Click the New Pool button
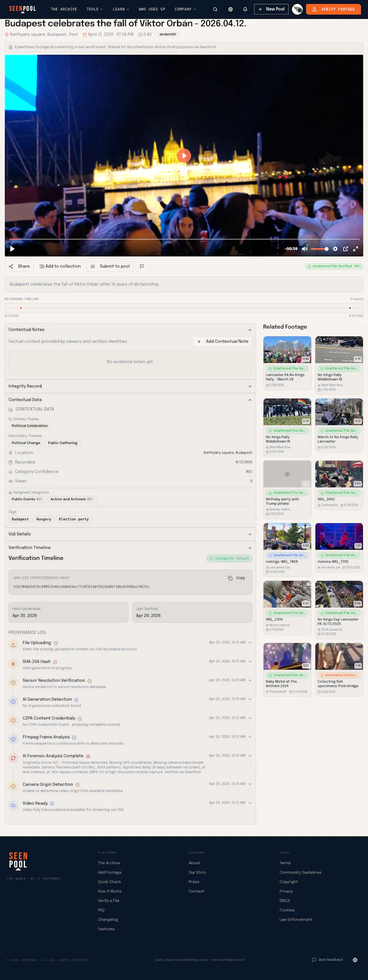Viewport: 368px width, 980px height. pos(271,9)
